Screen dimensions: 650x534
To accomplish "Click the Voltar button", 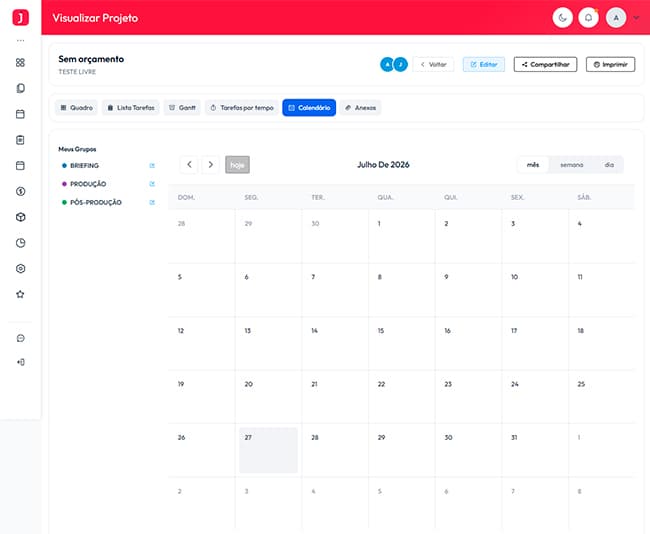I will [433, 64].
